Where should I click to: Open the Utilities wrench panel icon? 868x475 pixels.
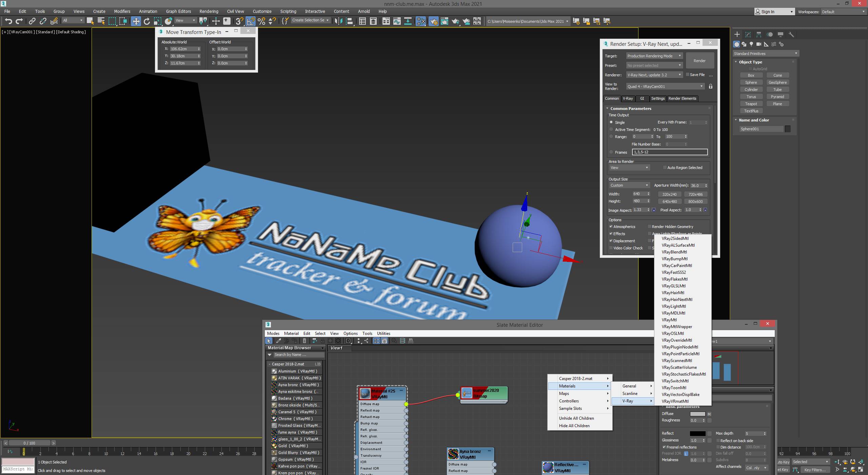tap(791, 35)
